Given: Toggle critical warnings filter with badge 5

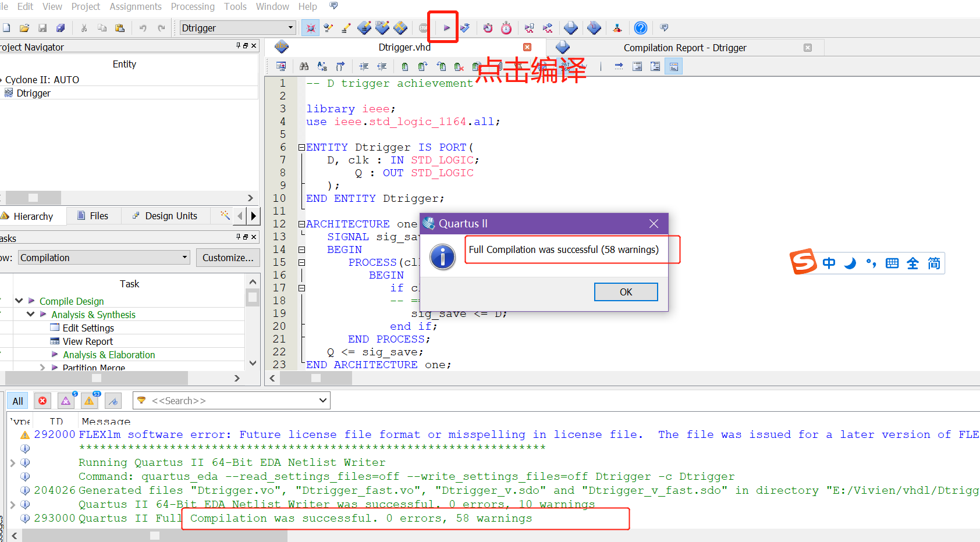Looking at the screenshot, I should [66, 401].
